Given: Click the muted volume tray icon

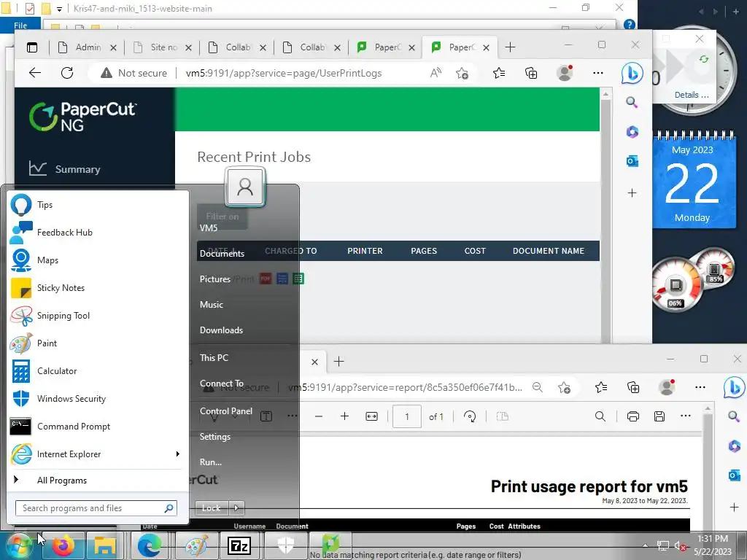Looking at the screenshot, I should coord(681,545).
